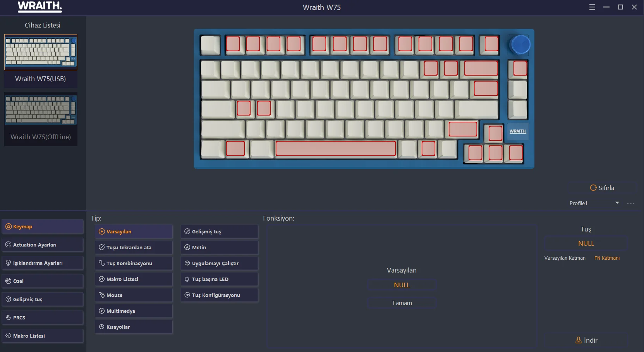
Task: Select the Metin key type
Action: (220, 247)
